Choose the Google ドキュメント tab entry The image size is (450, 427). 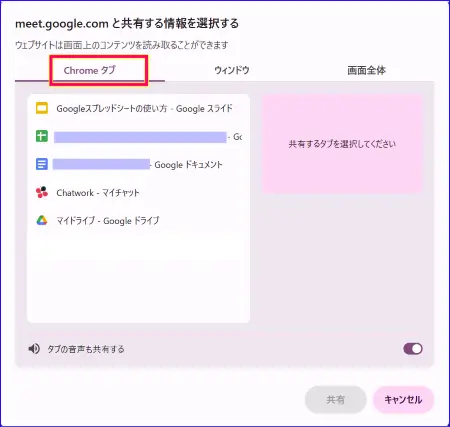[138, 164]
